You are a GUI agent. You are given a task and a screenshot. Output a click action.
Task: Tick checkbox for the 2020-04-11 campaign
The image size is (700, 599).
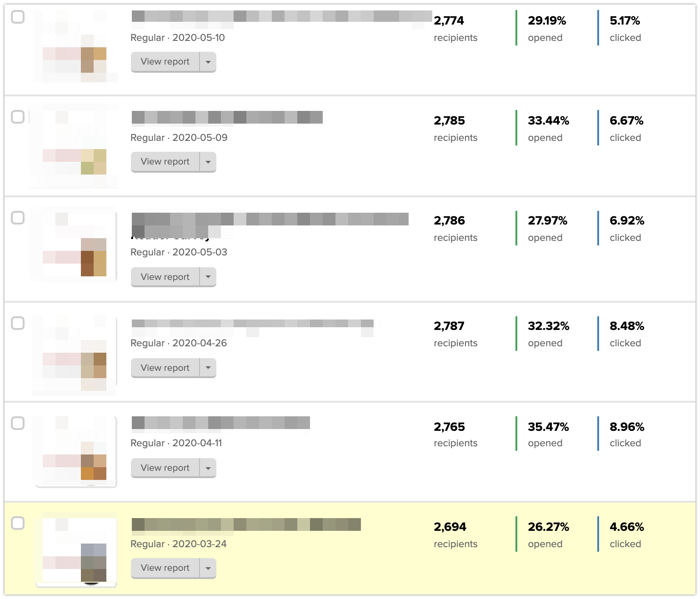[x=18, y=423]
